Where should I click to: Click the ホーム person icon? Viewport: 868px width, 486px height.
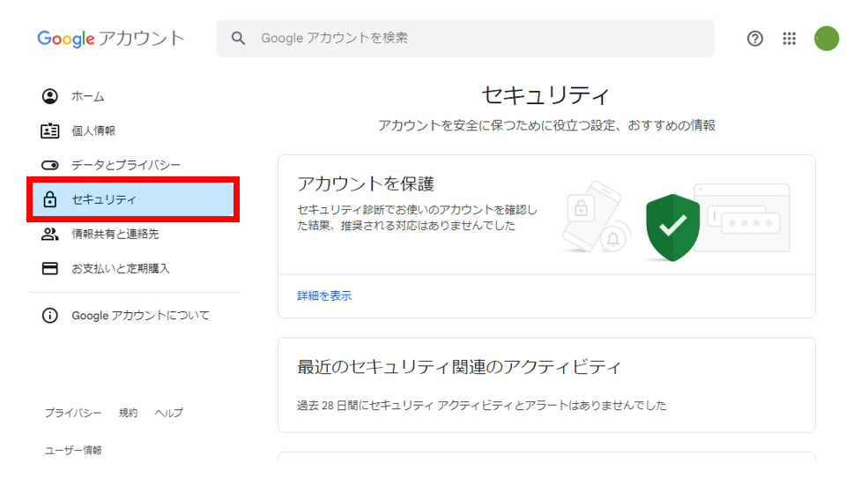pos(50,96)
